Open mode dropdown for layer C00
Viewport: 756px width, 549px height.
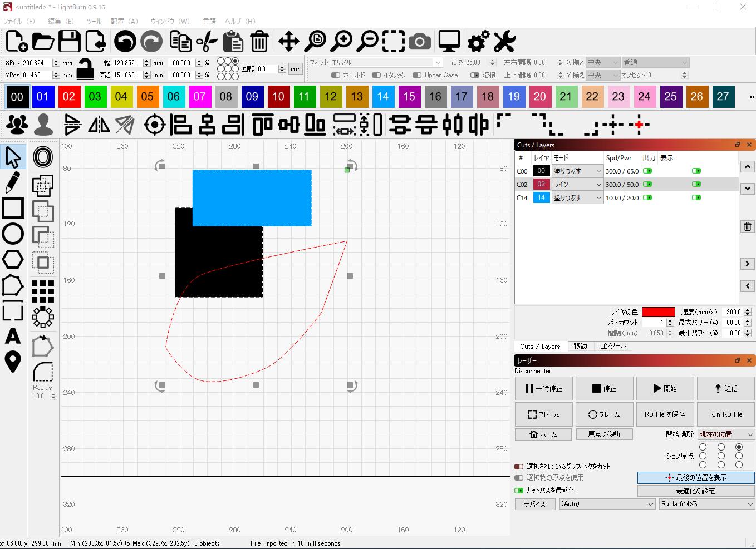pyautogui.click(x=577, y=171)
